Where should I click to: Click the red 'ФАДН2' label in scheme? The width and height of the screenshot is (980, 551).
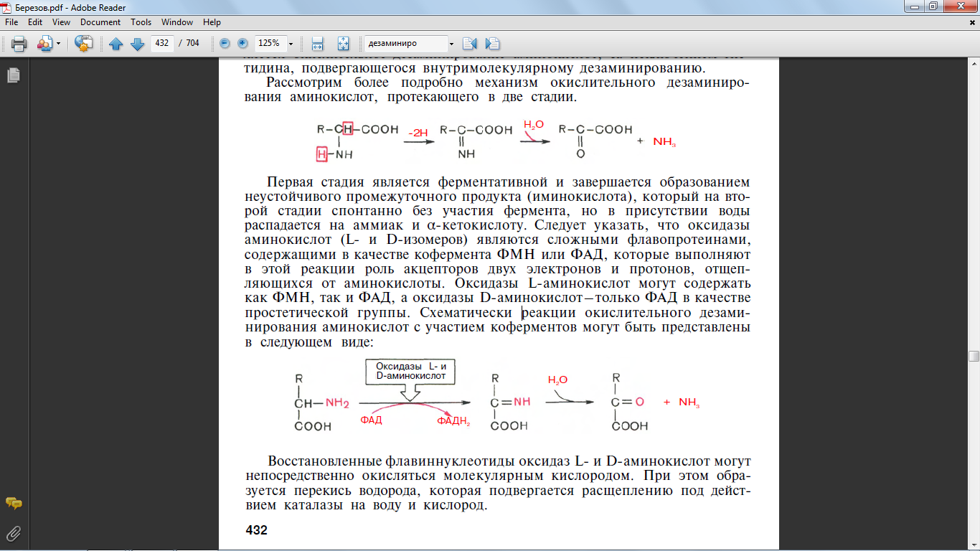(453, 421)
